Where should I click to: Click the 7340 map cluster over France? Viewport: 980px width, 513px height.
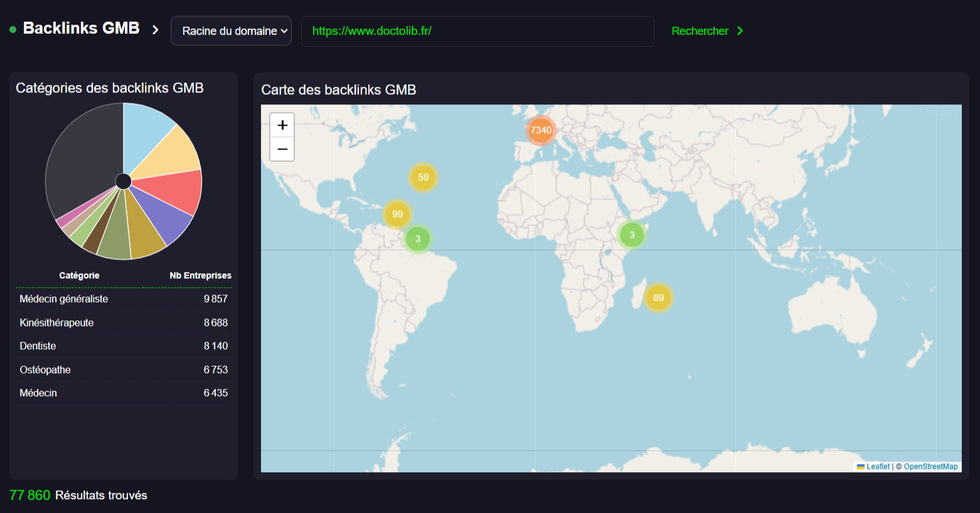point(541,131)
